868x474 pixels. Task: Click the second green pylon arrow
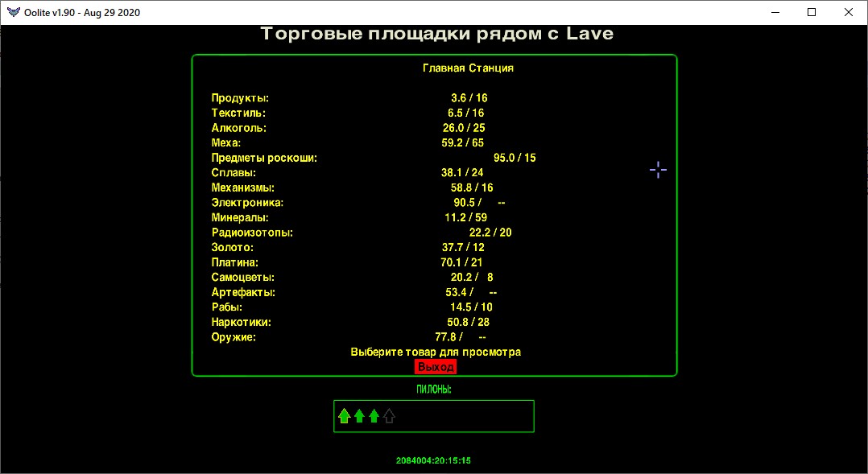[x=359, y=416]
